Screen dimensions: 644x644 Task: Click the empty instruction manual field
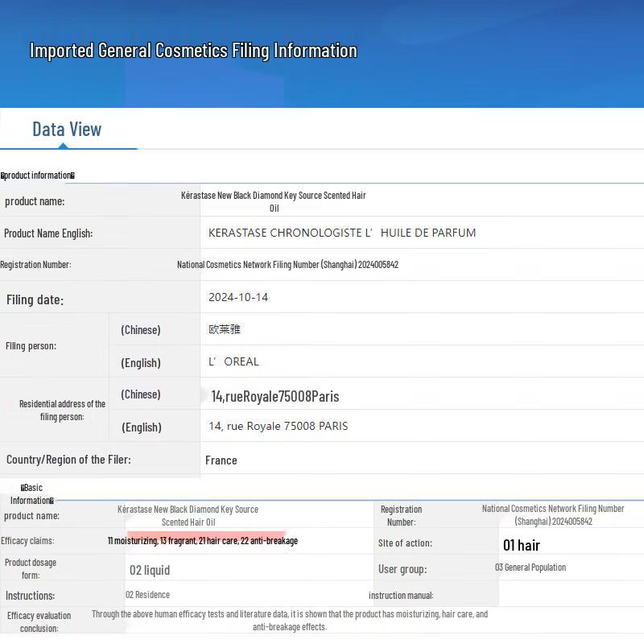[x=570, y=595]
